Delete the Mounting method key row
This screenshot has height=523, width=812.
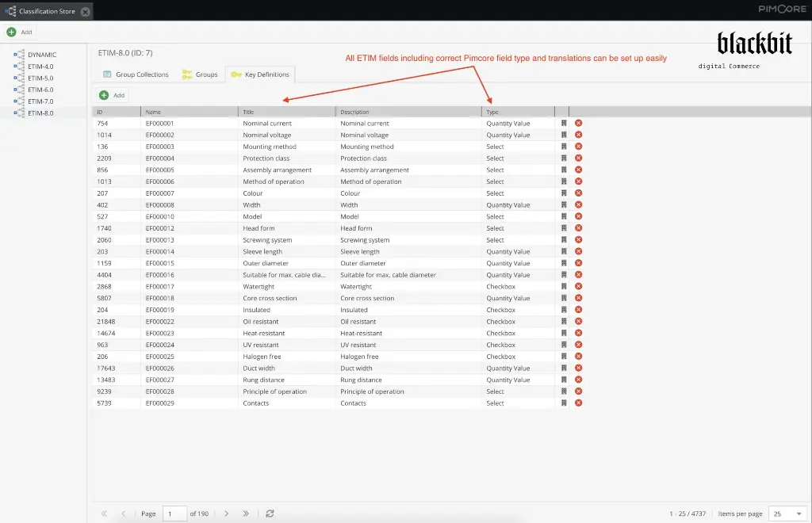[578, 147]
